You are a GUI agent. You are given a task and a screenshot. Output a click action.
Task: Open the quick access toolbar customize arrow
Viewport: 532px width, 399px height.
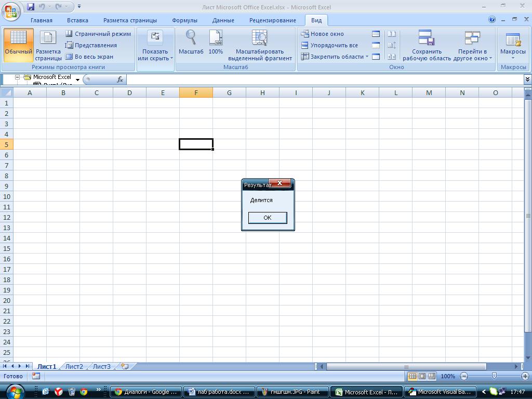pos(79,6)
